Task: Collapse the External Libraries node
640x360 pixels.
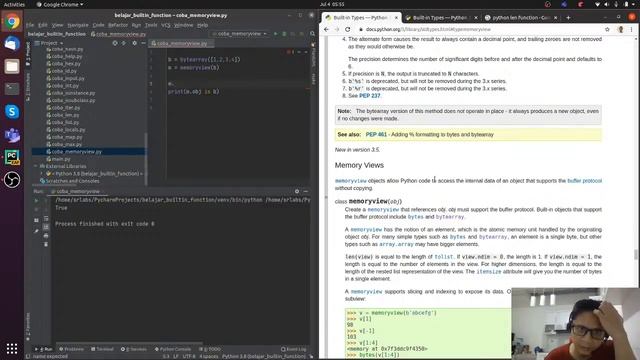Action: coord(36,166)
